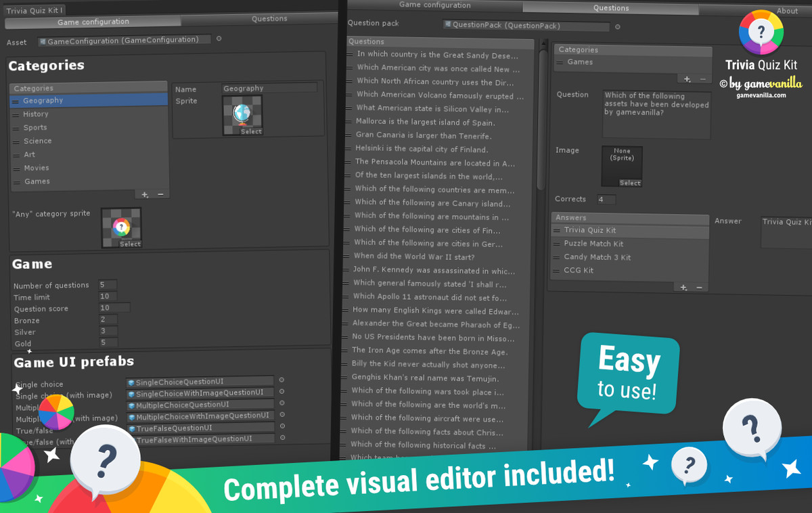Click the Question text area about gamevanilla assets
This screenshot has height=513, width=812.
tap(656, 115)
